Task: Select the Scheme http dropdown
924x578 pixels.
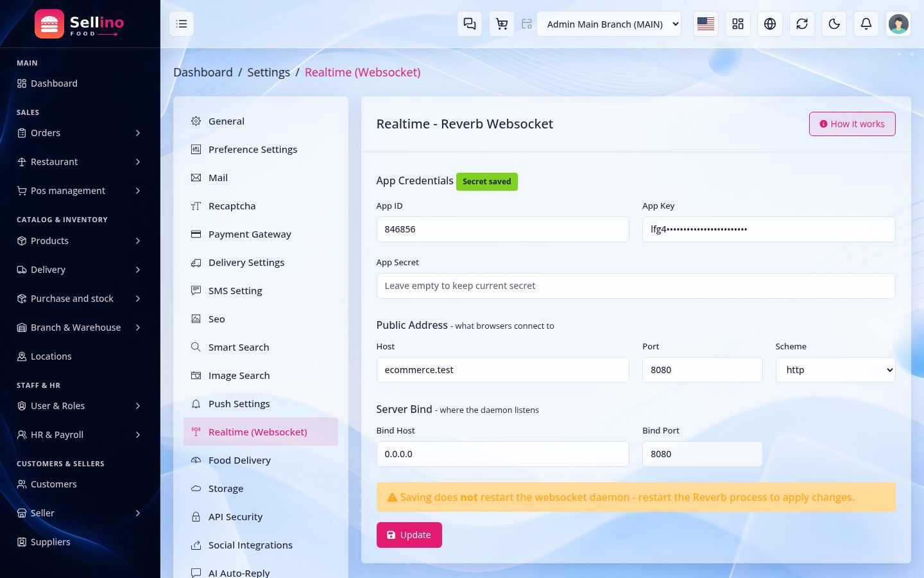Action: (835, 370)
